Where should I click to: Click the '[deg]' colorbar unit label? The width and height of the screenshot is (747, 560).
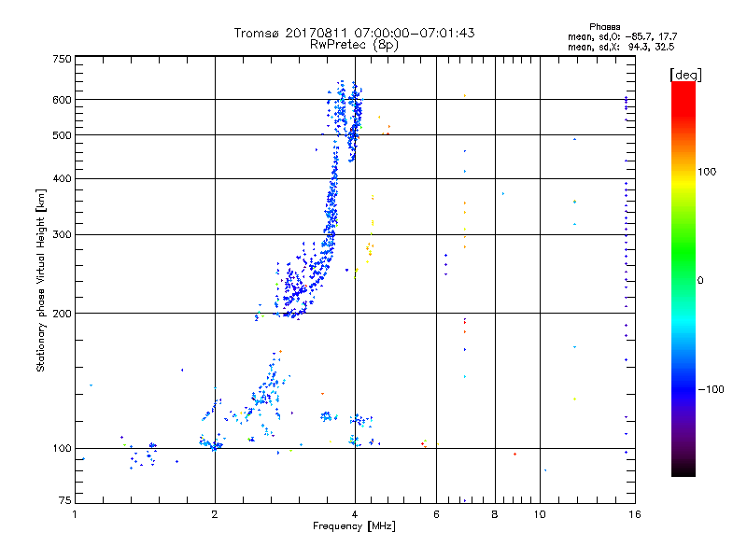tap(685, 76)
